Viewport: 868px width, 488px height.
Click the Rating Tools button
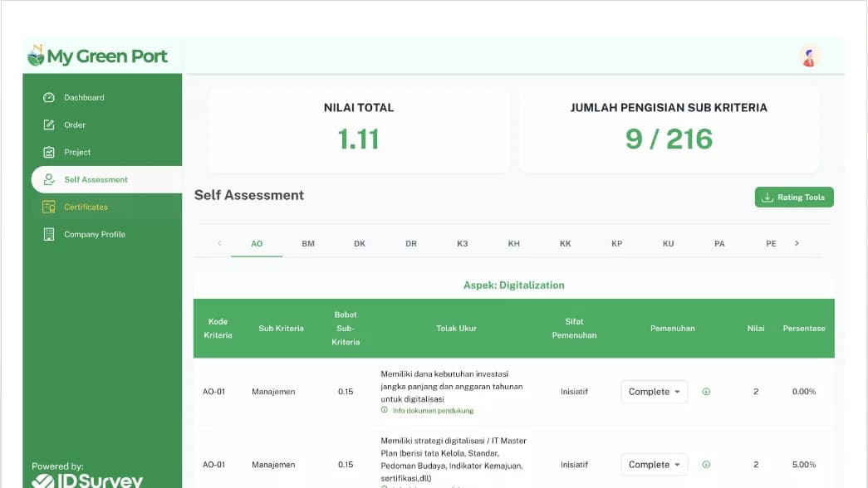pyautogui.click(x=794, y=198)
